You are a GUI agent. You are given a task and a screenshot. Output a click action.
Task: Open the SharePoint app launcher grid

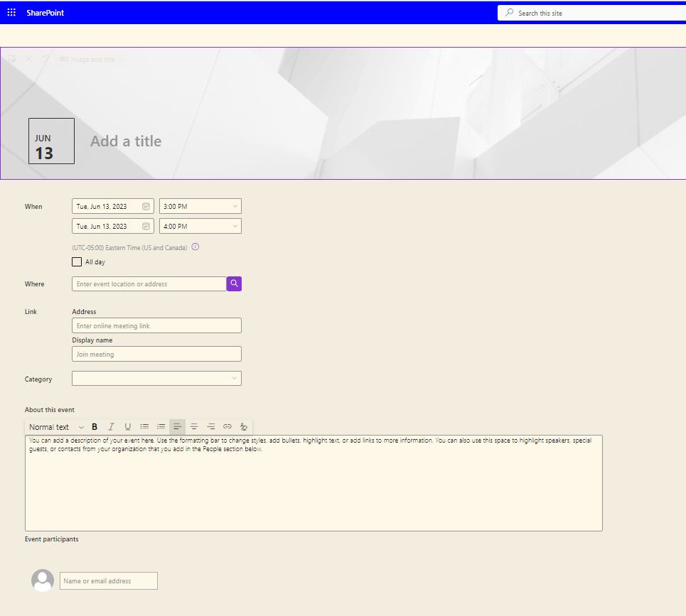(11, 13)
